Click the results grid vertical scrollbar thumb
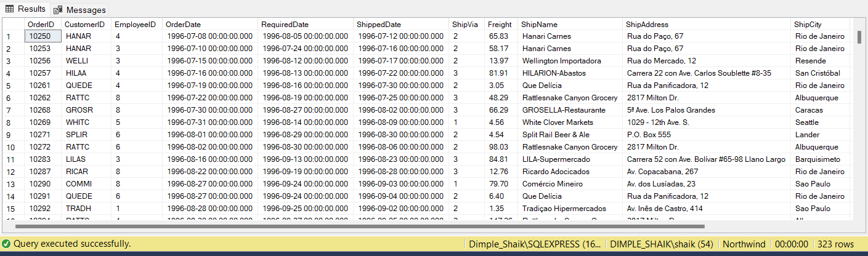Screen dimensions: 868x256 (x=859, y=37)
